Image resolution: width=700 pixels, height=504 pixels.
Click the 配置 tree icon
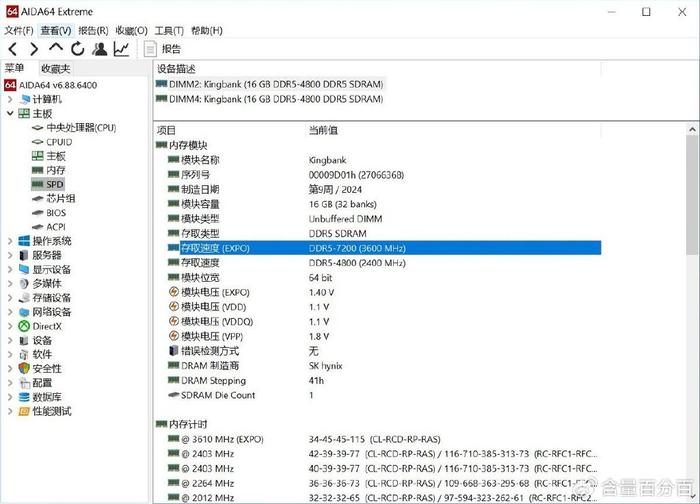24,383
